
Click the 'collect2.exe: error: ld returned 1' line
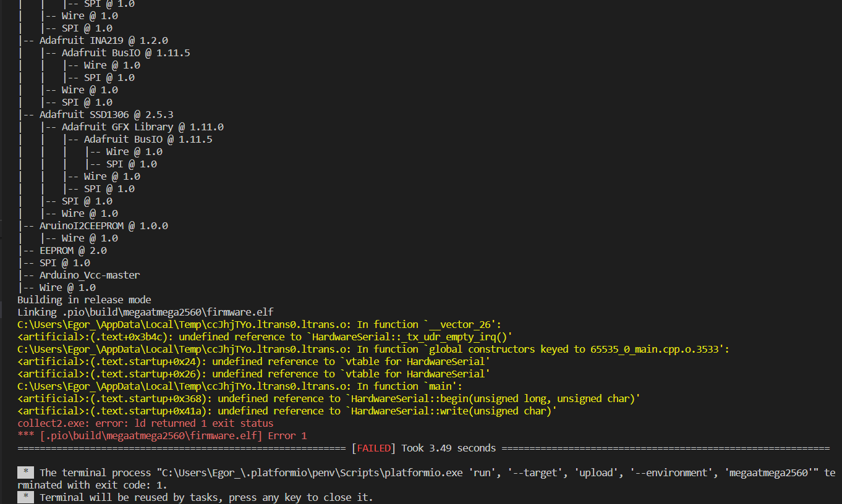tap(145, 423)
